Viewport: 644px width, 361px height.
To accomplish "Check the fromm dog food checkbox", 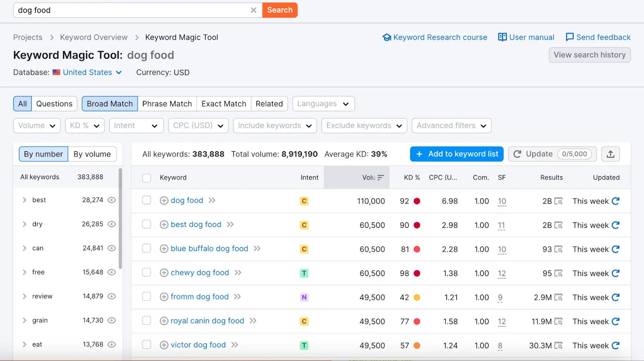I will (x=147, y=297).
